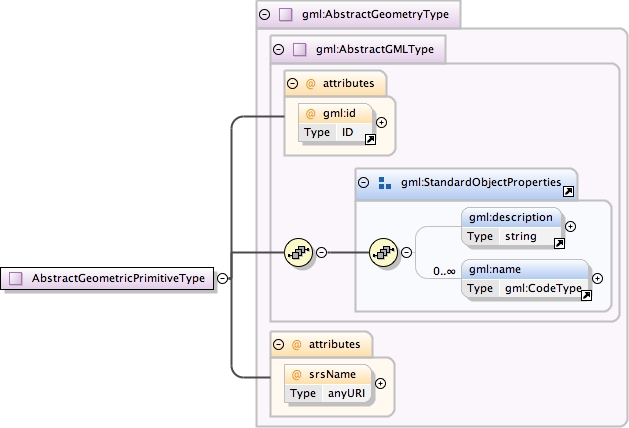Screen dimensions: 629x428
Task: Follow the reference arrow on gml:id
Action: [370, 140]
